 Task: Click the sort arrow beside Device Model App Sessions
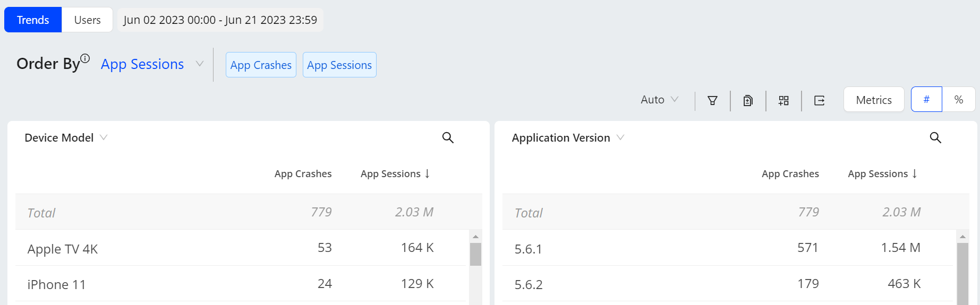coord(427,173)
